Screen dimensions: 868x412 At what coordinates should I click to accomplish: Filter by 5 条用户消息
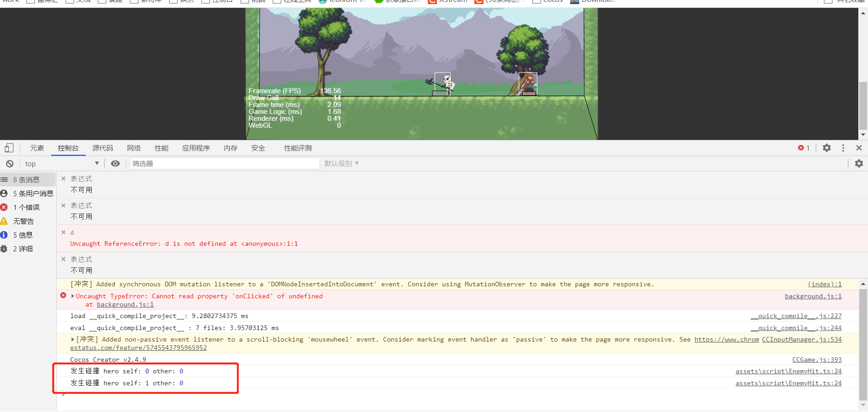pos(28,193)
